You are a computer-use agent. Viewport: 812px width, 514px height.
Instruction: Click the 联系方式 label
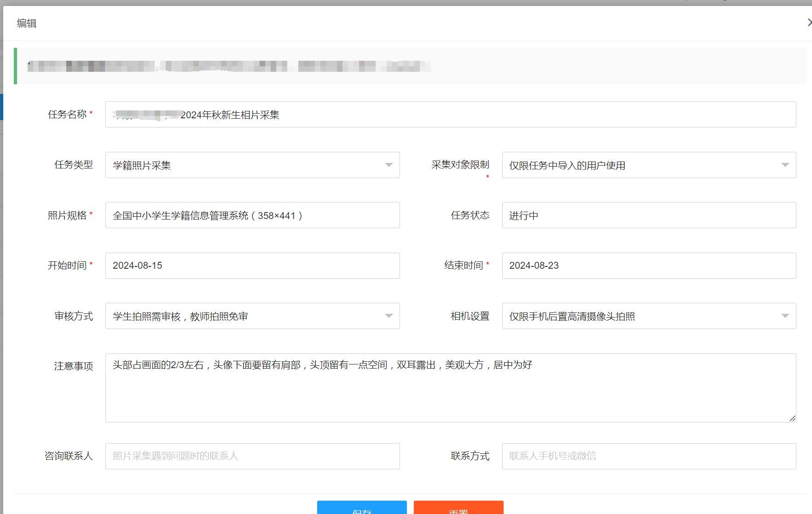pyautogui.click(x=470, y=456)
